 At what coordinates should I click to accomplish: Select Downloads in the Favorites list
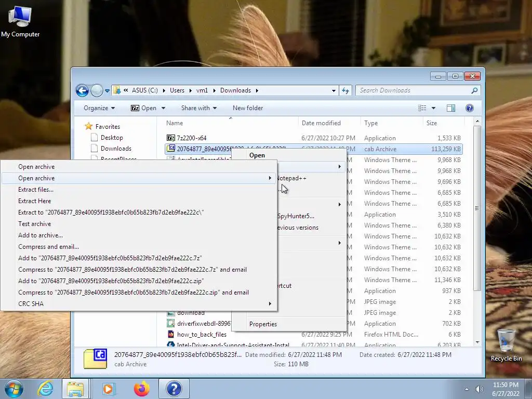116,148
